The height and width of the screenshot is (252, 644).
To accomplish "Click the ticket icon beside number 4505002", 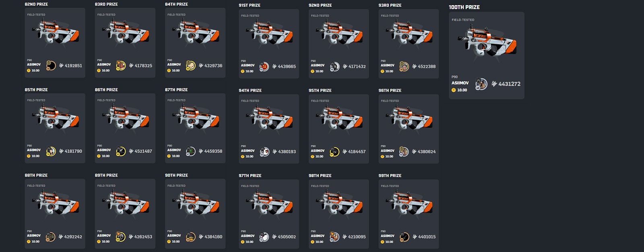I will [275, 237].
